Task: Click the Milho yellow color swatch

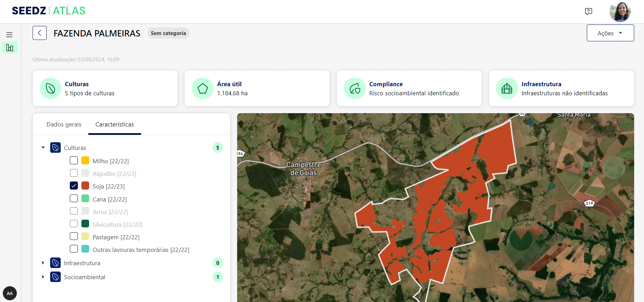Action: point(85,160)
